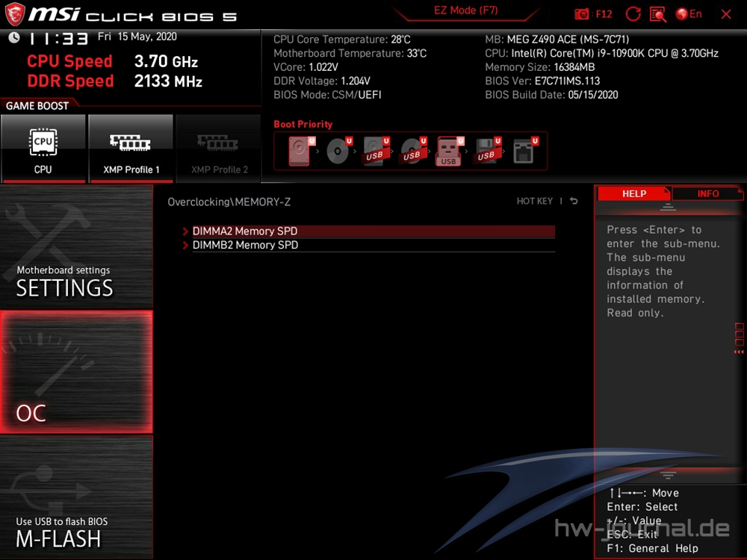Click the Motherboard Temperature 33°C reading

(x=350, y=53)
